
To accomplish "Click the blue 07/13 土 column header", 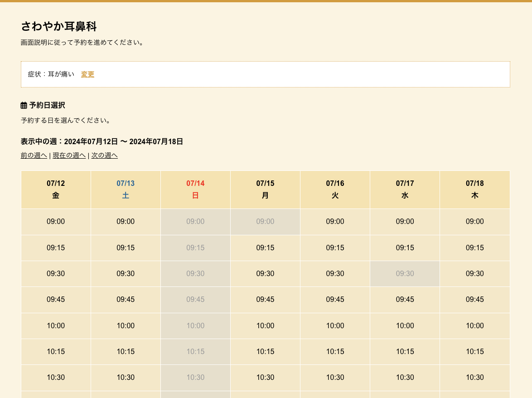I will click(x=126, y=189).
